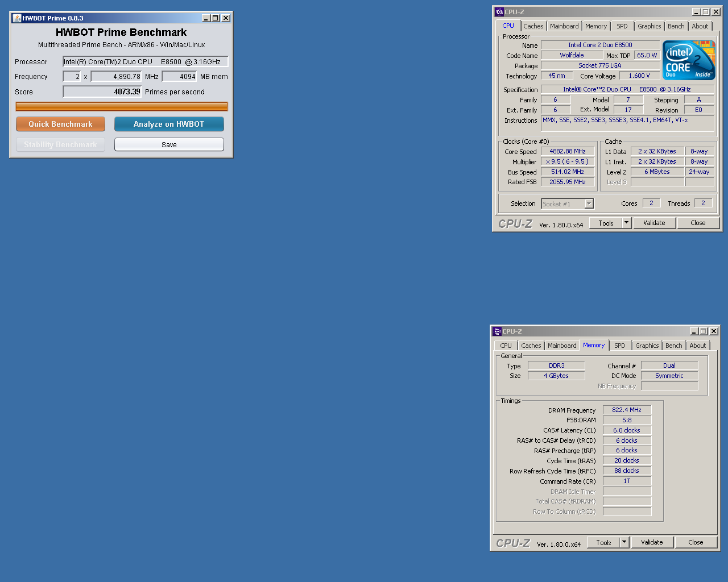The image size is (728, 582).
Task: Expand Tools dropdown arrow in lower CPU-Z window
Action: [624, 542]
